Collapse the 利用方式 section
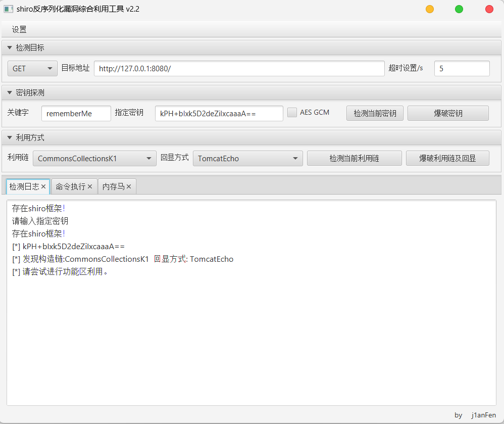The height and width of the screenshot is (424, 504). coord(10,137)
